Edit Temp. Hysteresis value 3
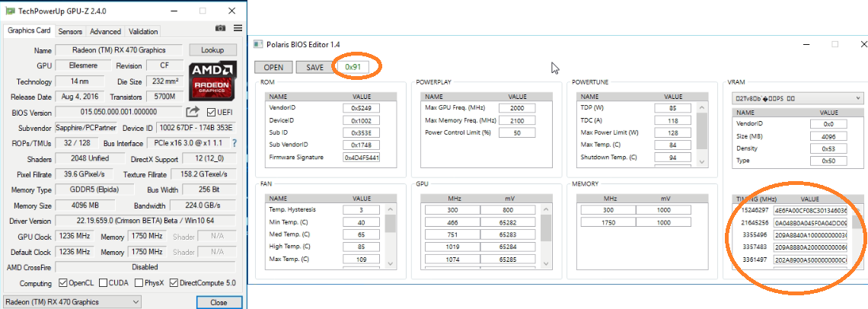 point(361,210)
